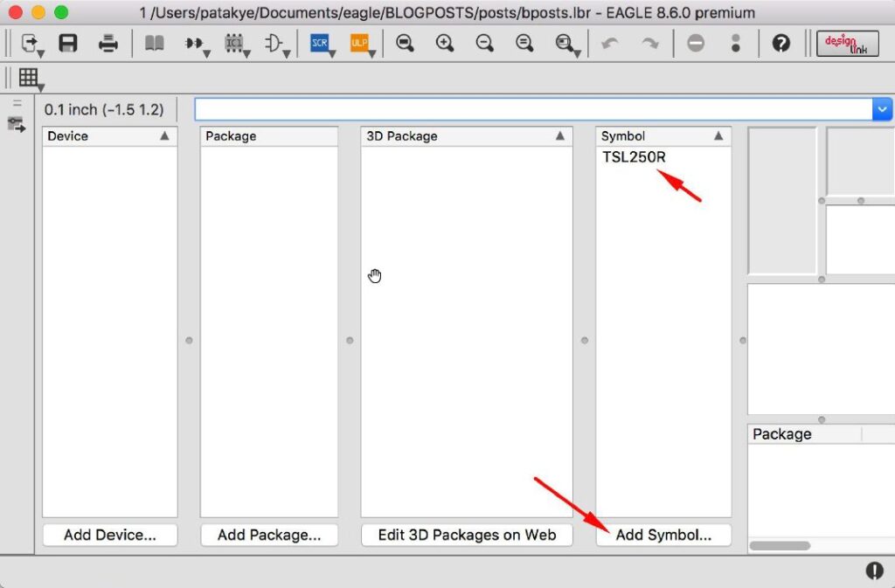Open the design link button

[848, 44]
